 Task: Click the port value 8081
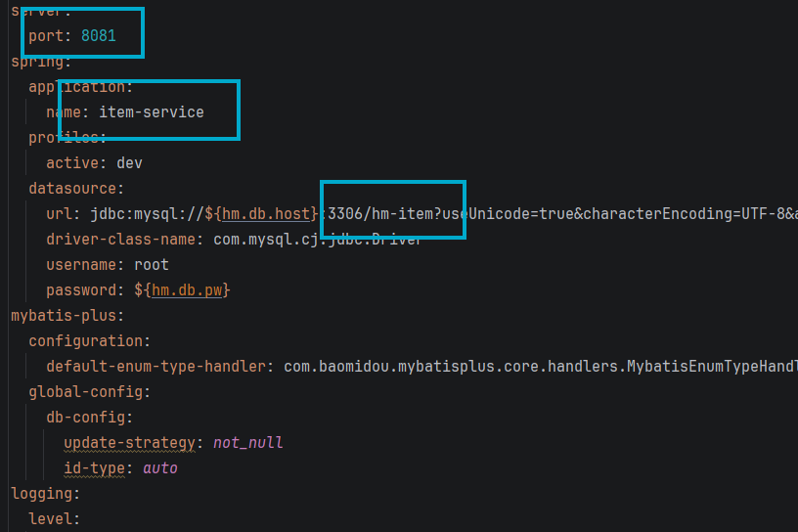(x=99, y=35)
